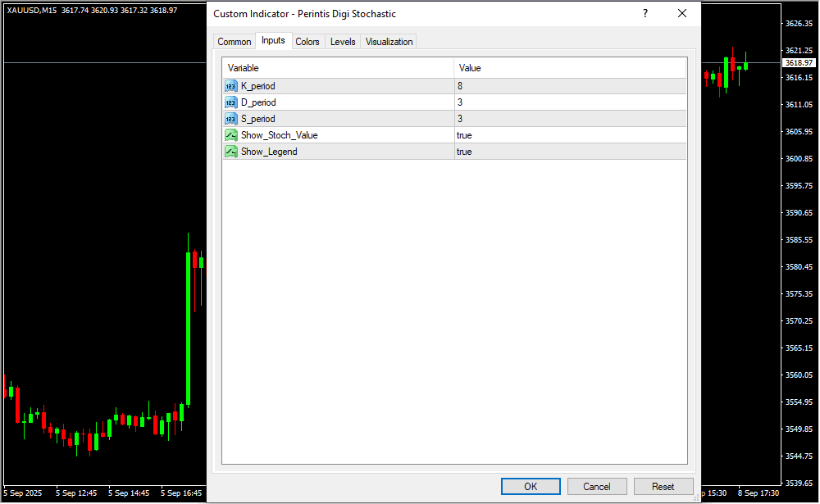Image resolution: width=820 pixels, height=504 pixels.
Task: Open the Colors tab
Action: pyautogui.click(x=307, y=42)
